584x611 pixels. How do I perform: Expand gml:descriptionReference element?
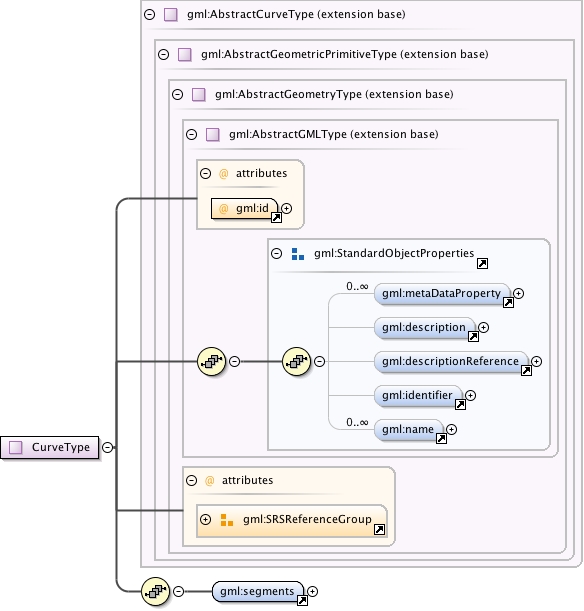(536, 362)
